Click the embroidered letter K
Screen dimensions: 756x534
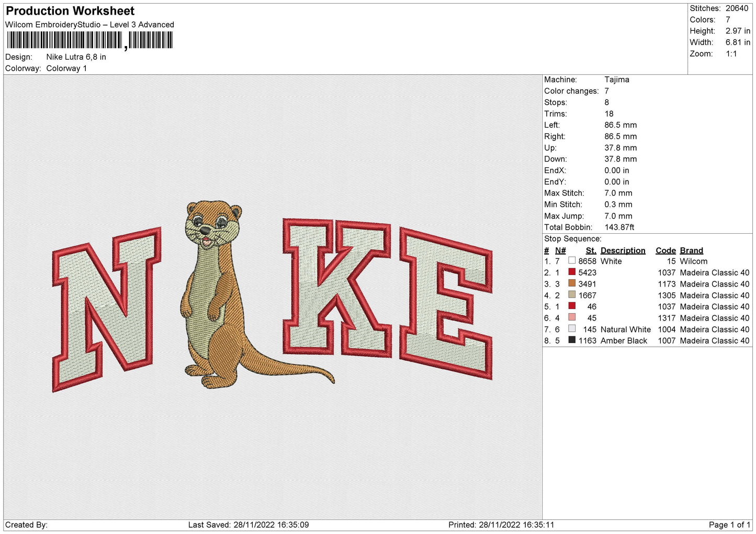click(x=337, y=287)
